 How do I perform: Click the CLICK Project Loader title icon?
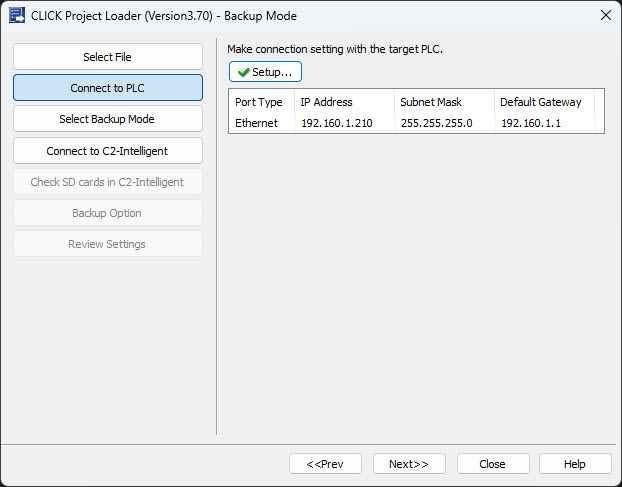coord(17,15)
